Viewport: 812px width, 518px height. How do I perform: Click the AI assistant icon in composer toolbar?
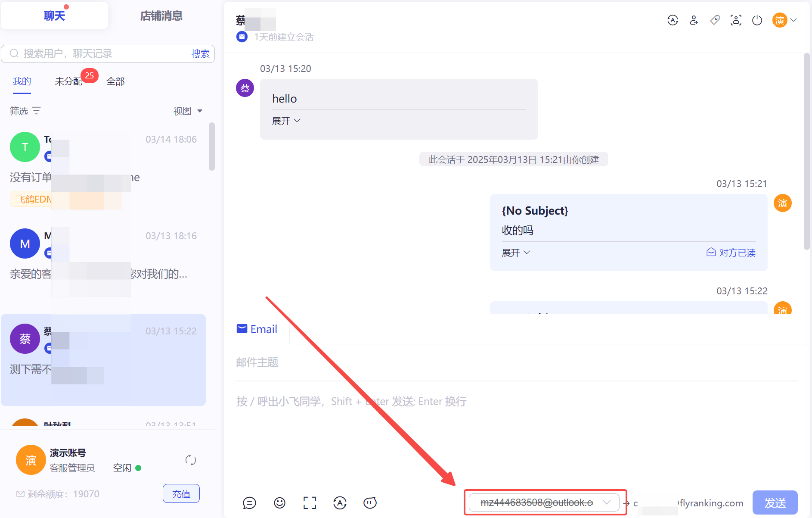340,502
